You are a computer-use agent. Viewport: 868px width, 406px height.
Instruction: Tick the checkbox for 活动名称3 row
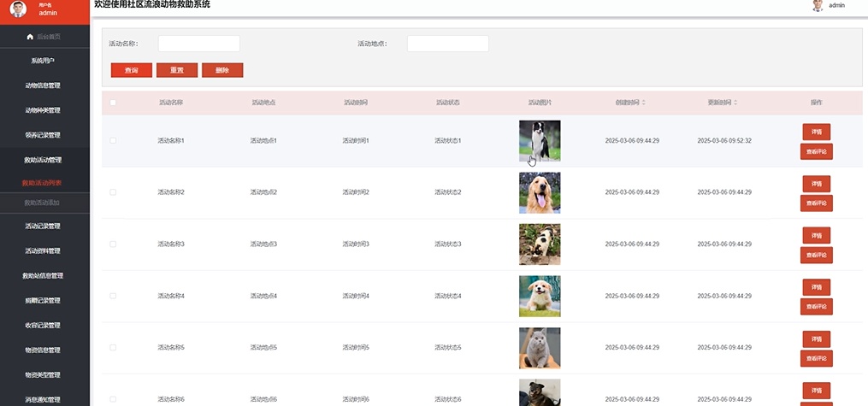(113, 244)
